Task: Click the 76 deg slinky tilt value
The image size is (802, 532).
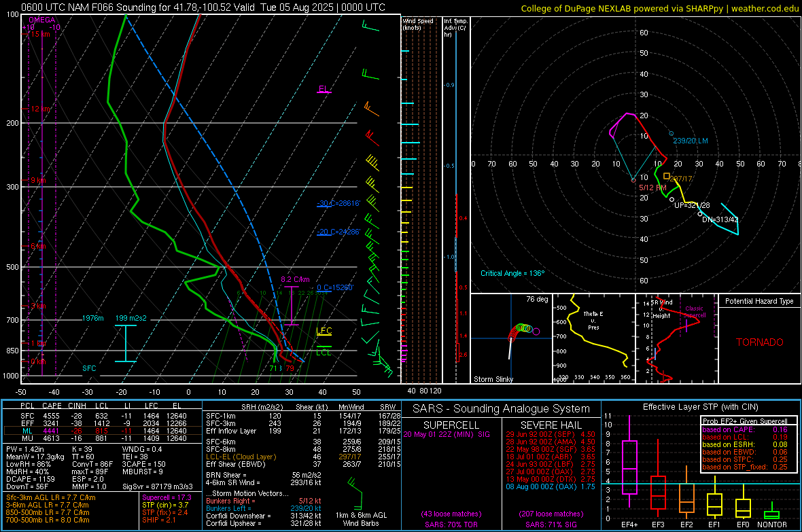Action: [537, 299]
